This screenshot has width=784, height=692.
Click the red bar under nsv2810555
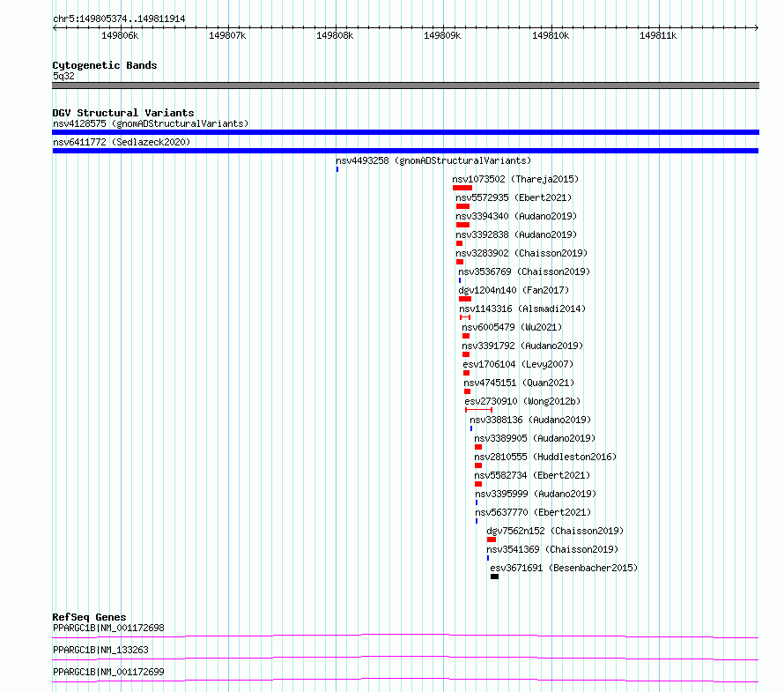coord(478,465)
